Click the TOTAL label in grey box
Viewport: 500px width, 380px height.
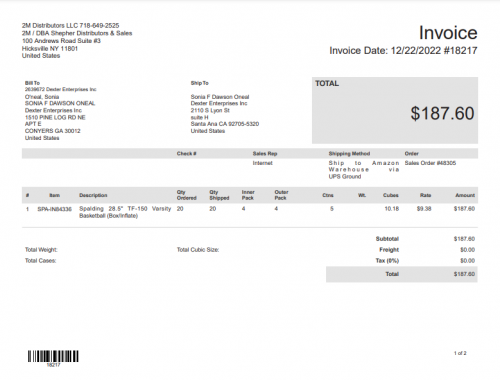point(327,83)
